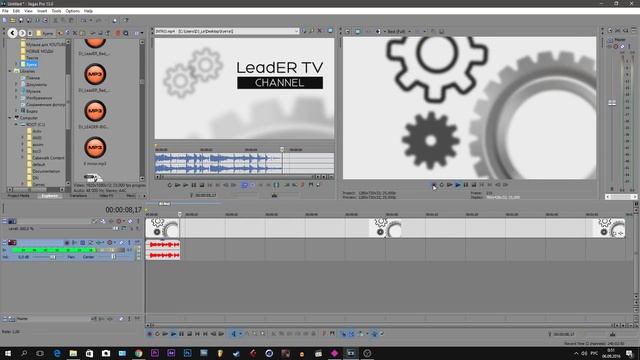Select the 3 минus.mp3 file thumbnail
The image size is (640, 360).
95,147
